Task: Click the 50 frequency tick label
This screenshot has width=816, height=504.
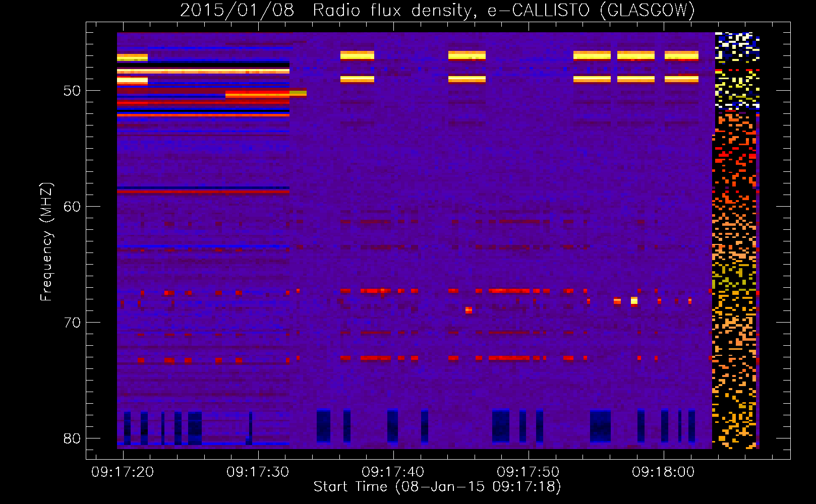Action: click(72, 91)
